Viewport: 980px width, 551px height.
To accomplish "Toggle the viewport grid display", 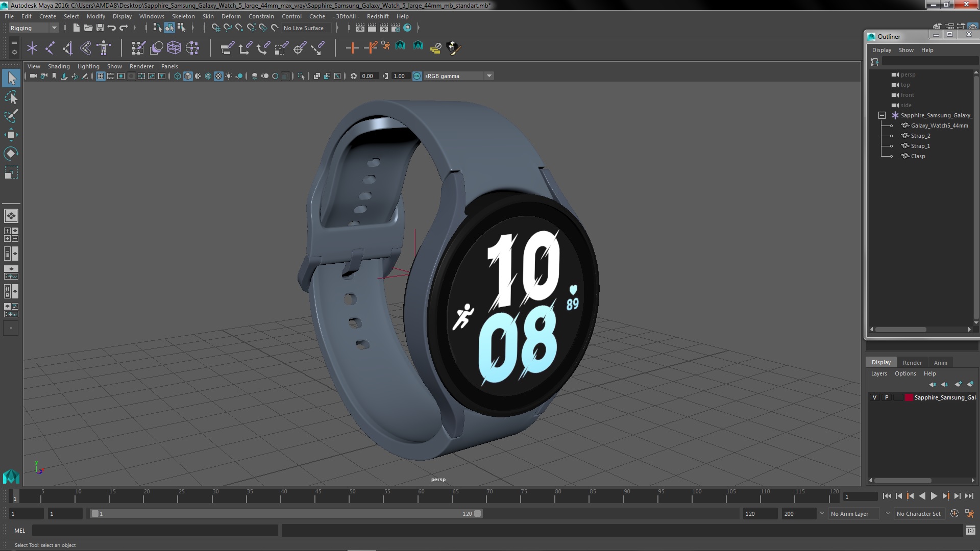I will (x=101, y=76).
